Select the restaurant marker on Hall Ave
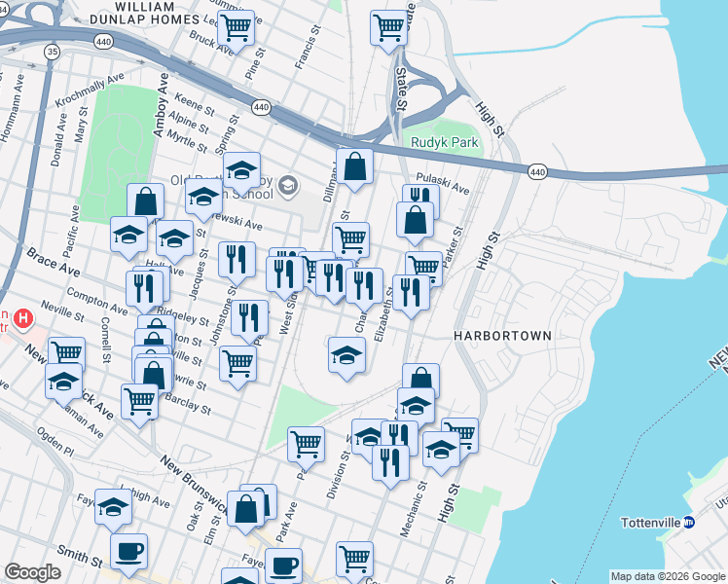This screenshot has height=584, width=728. click(144, 292)
